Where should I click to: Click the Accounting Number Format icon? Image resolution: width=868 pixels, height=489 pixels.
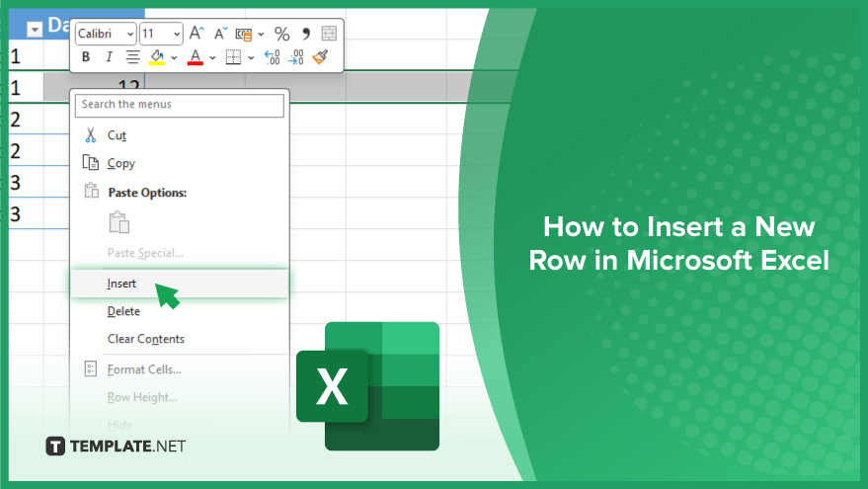244,34
